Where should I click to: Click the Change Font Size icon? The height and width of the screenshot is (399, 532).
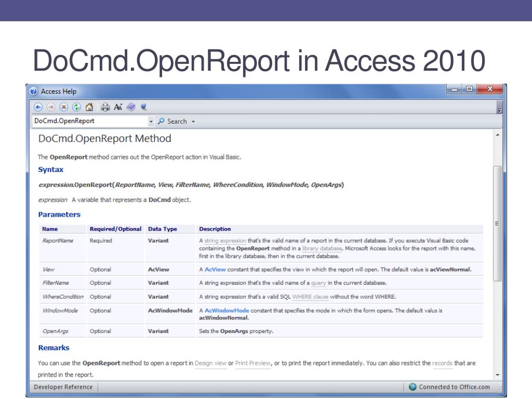coord(118,107)
